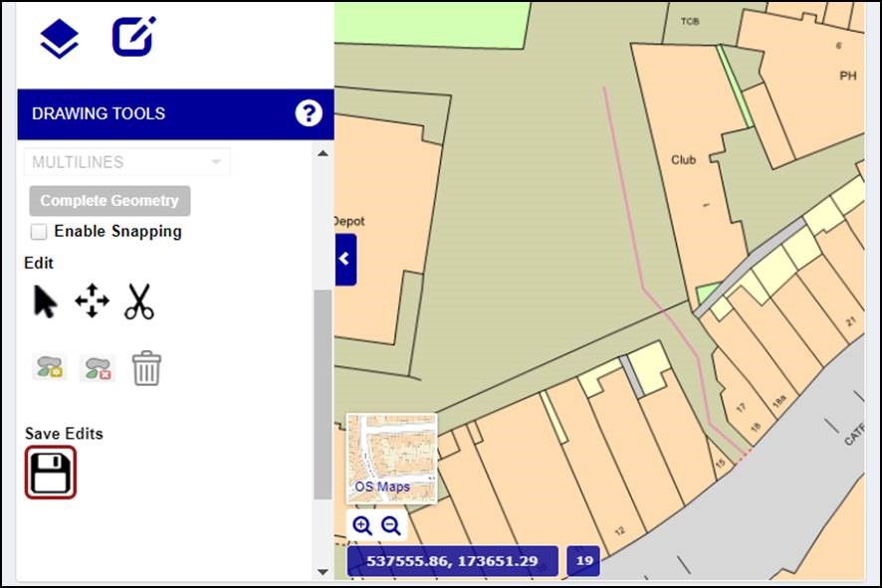Click the Club label on map
Viewport: 882px width, 588px height.
(684, 160)
